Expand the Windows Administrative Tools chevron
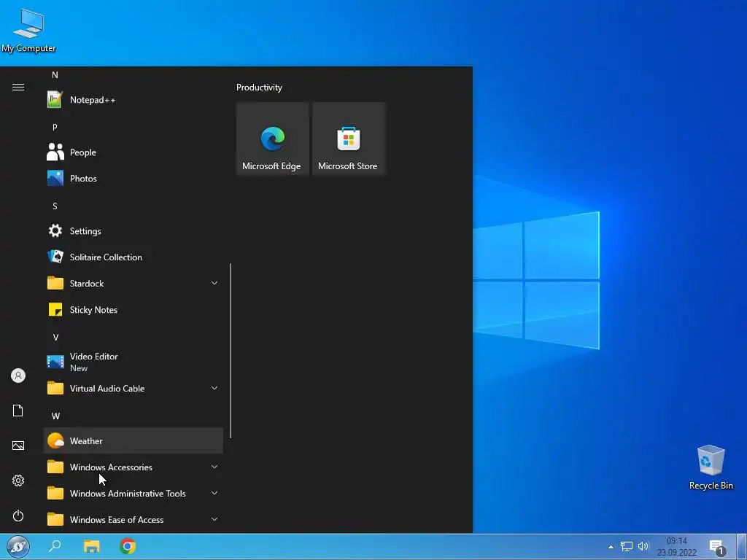 tap(214, 493)
